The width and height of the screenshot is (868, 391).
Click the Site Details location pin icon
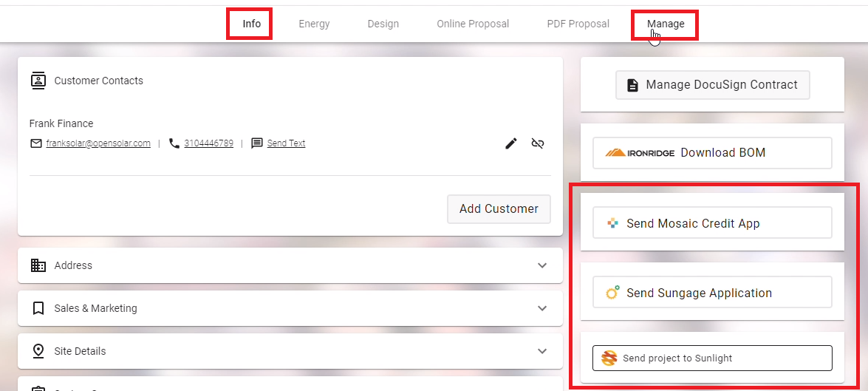click(38, 351)
